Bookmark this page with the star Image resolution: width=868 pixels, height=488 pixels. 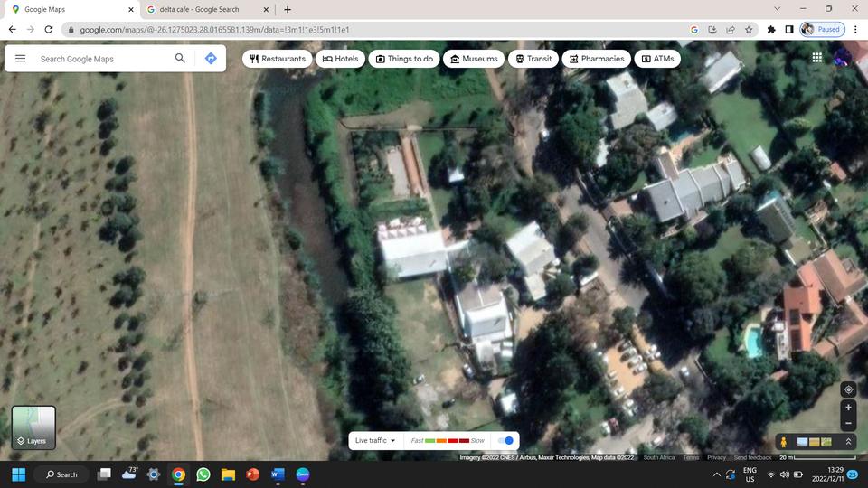coord(749,30)
